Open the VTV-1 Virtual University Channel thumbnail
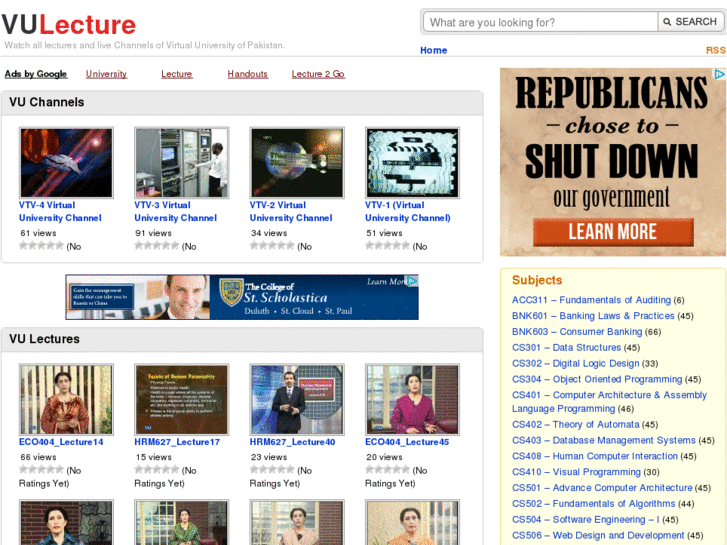Image resolution: width=727 pixels, height=545 pixels. click(412, 163)
